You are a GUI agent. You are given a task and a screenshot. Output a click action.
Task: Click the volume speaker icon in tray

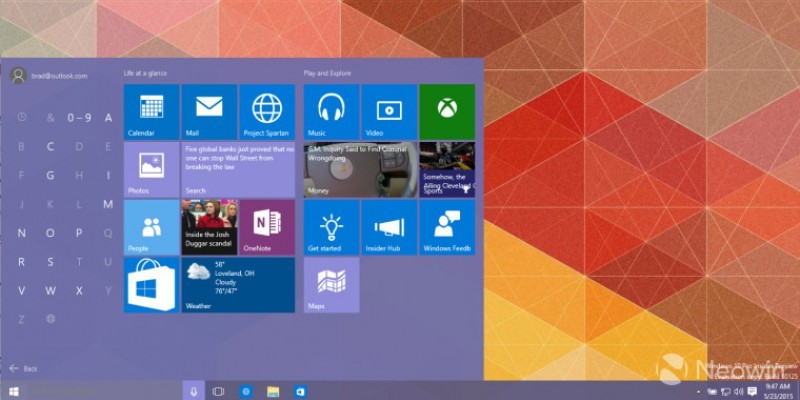coord(739,392)
